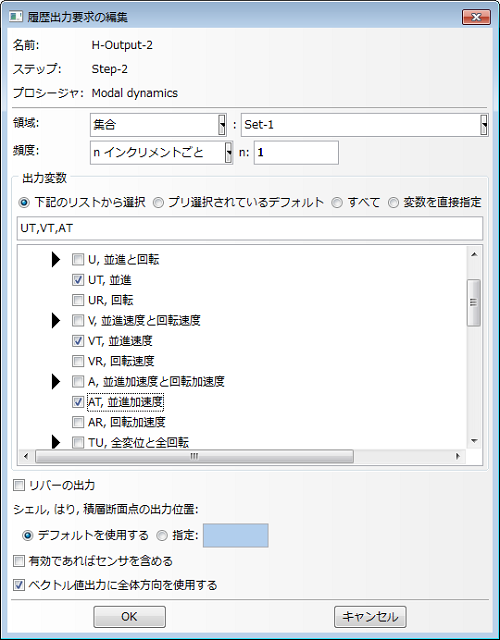
Task: Enable the リバーの出力 checkbox
Action: (x=19, y=485)
